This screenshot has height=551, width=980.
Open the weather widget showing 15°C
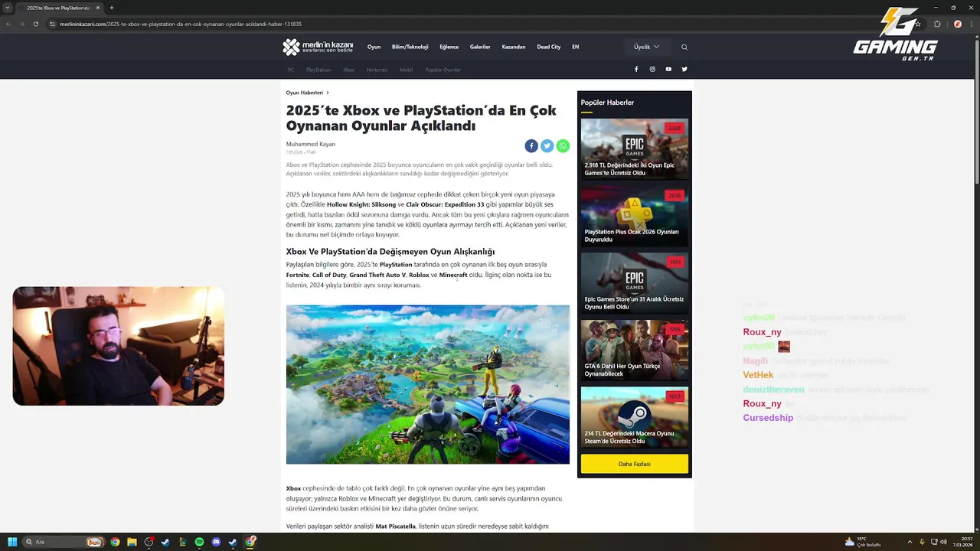tap(863, 542)
